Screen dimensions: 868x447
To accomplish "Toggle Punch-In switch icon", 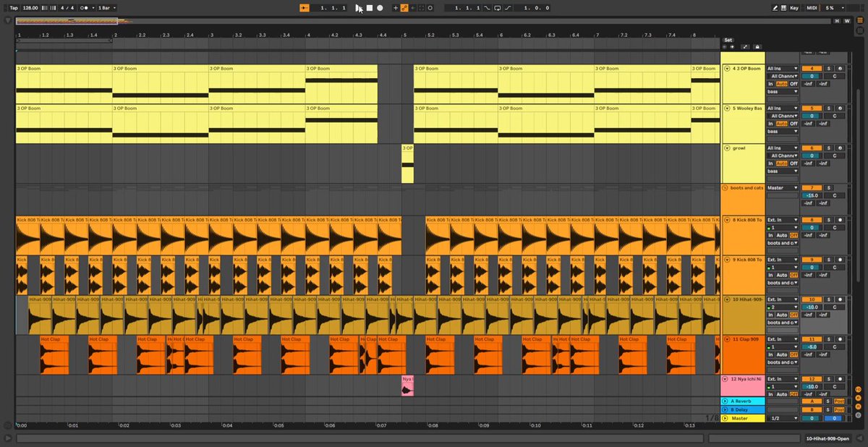I will pos(487,7).
